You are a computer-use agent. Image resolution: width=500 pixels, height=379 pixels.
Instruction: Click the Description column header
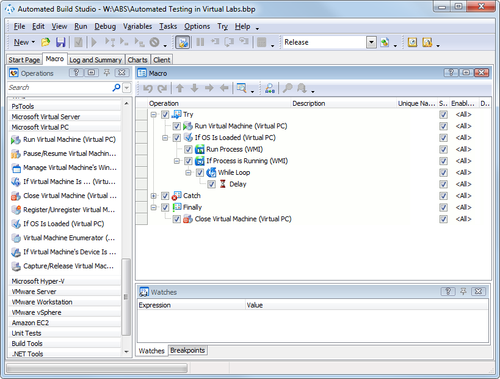click(x=343, y=103)
